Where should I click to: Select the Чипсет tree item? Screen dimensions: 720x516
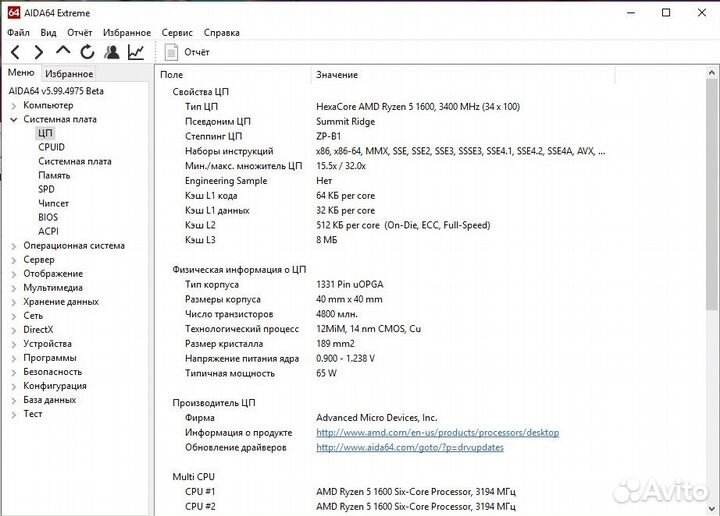point(53,203)
